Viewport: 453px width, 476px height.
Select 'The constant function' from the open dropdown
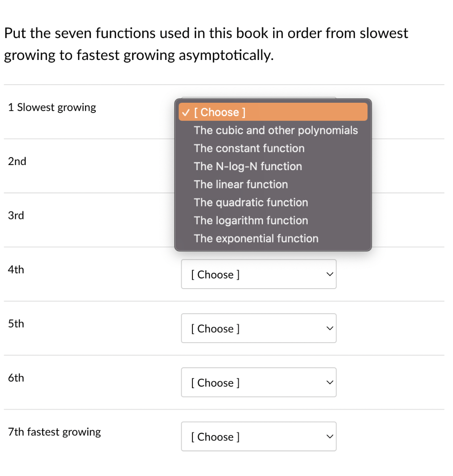[249, 148]
